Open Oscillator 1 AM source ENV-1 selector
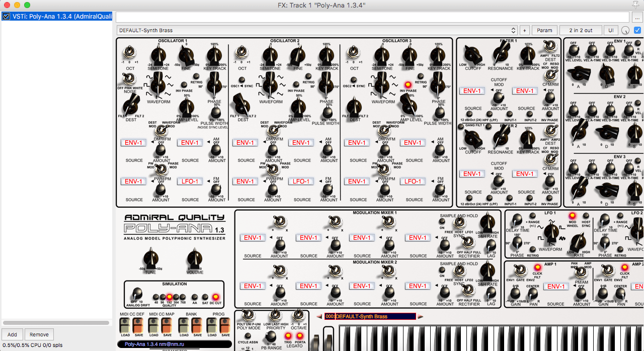The image size is (644, 351). 190,142
